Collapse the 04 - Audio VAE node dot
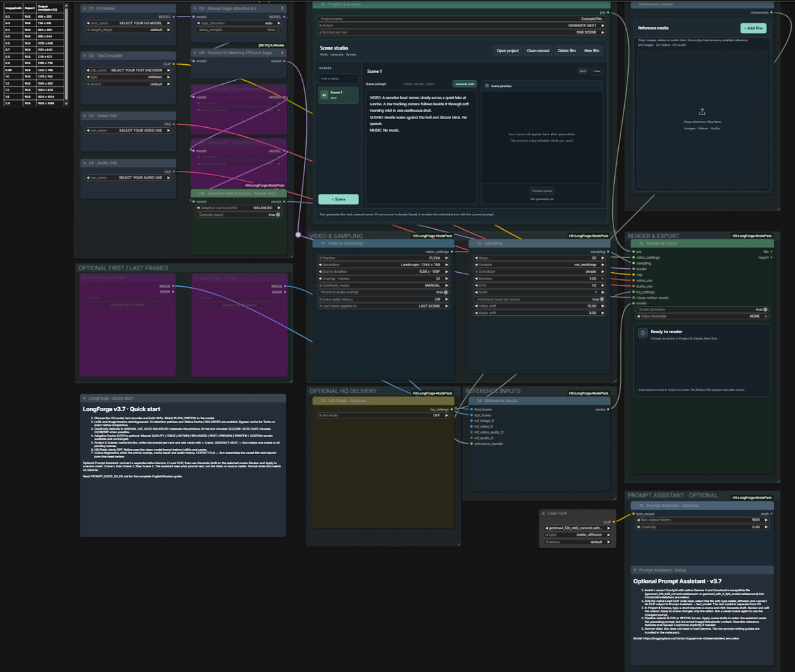 85,163
